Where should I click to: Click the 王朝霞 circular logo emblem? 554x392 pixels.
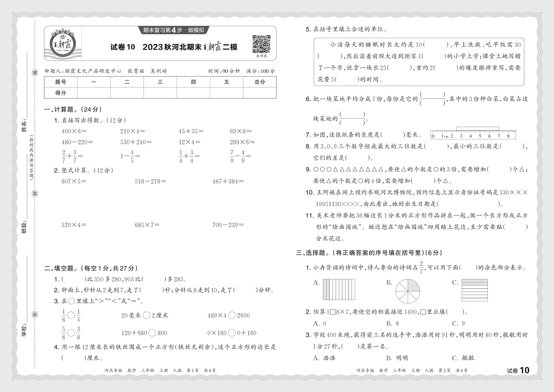click(62, 44)
